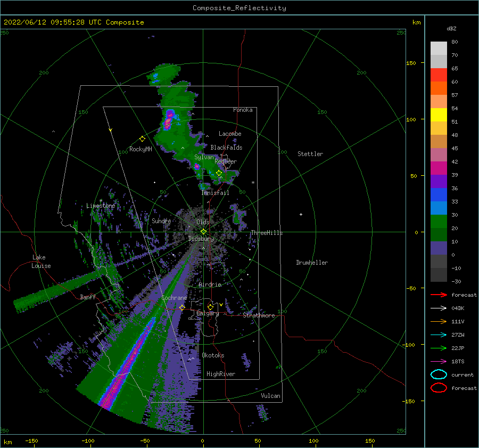This screenshot has height=448, width=479.
Task: Click the Olds city label
Action: click(x=203, y=222)
